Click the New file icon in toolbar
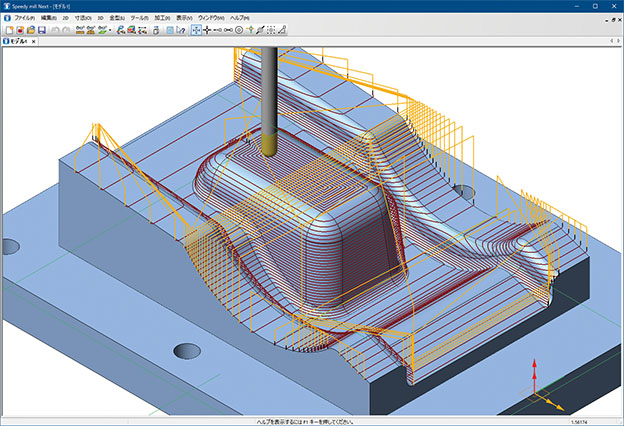624x426 pixels. coord(7,31)
